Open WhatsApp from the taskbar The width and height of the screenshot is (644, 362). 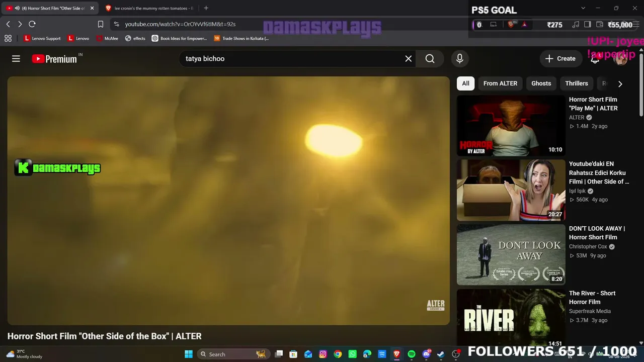pyautogui.click(x=352, y=354)
